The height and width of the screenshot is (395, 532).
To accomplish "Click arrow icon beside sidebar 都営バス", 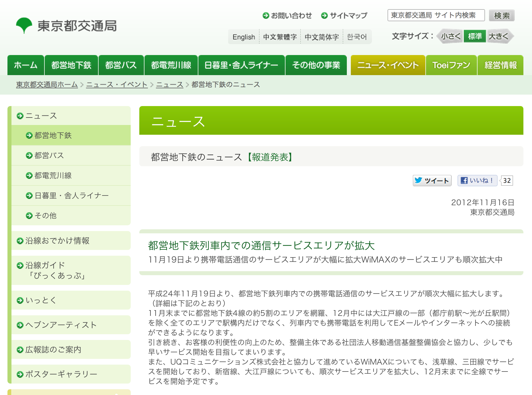I will tap(29, 155).
